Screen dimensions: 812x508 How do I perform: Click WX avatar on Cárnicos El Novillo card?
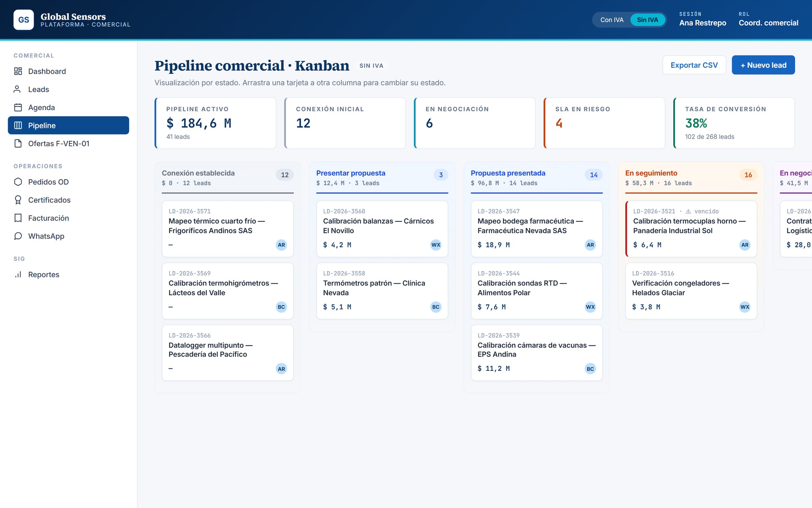(436, 245)
